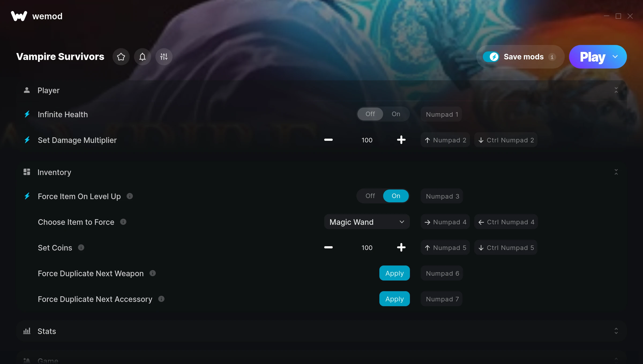Screen dimensions: 643x364
Task: Switch Force Item On Level Up off
Action: coord(370,196)
